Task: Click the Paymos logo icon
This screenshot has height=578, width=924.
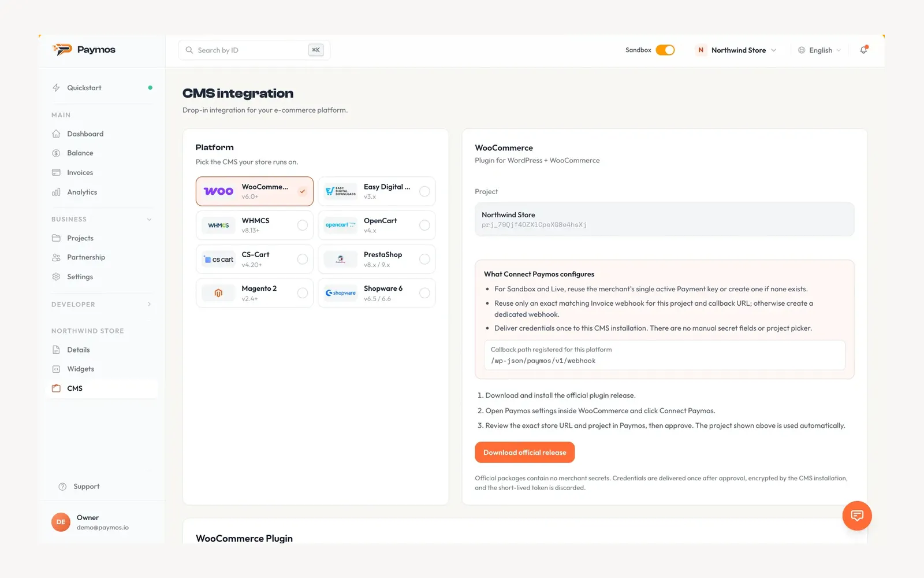Action: pyautogui.click(x=62, y=50)
